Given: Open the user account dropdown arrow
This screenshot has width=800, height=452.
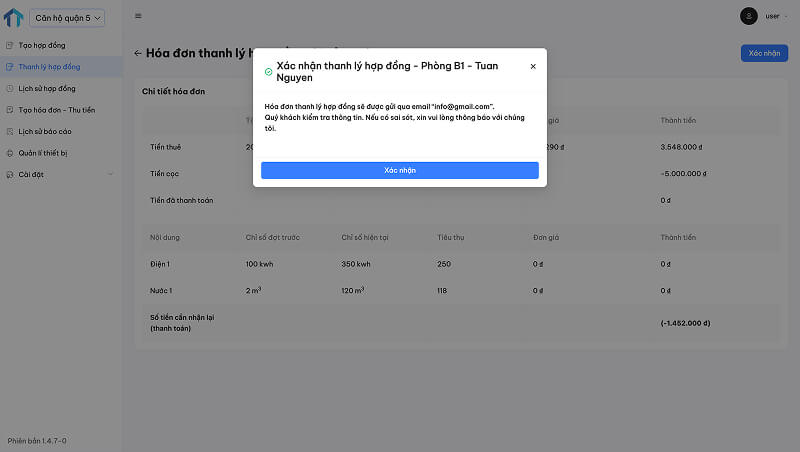Looking at the screenshot, I should point(786,16).
